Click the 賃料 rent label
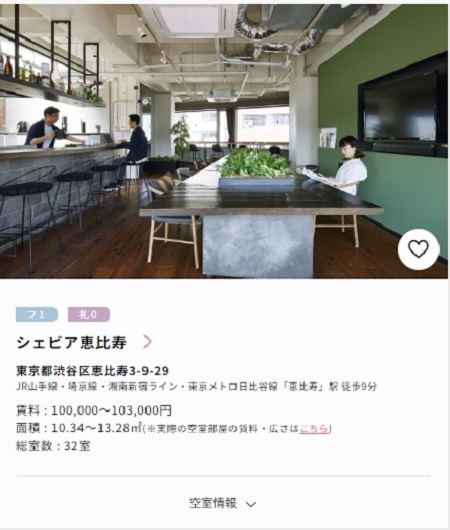This screenshot has width=450, height=530. (x=28, y=410)
